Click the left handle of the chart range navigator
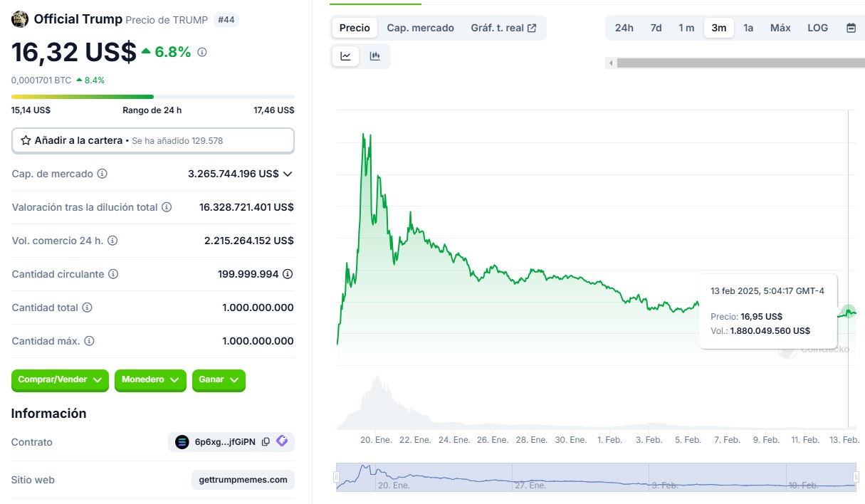The width and height of the screenshot is (865, 504). coord(337,477)
